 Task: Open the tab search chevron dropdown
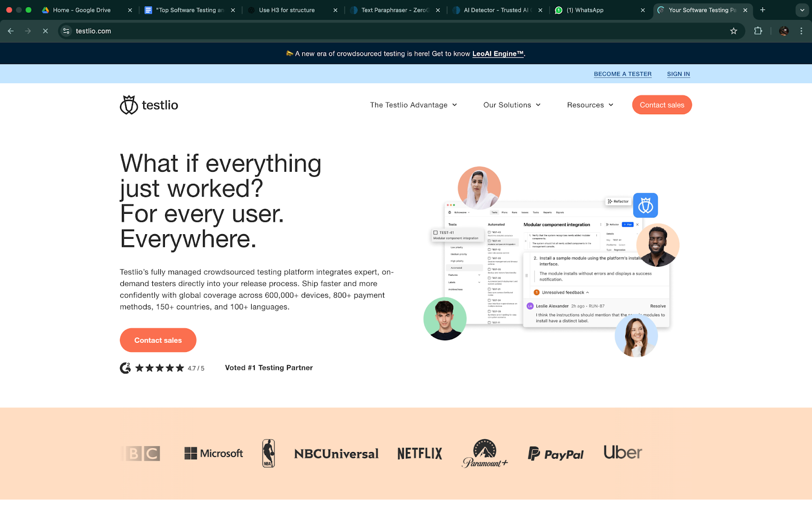pyautogui.click(x=802, y=10)
